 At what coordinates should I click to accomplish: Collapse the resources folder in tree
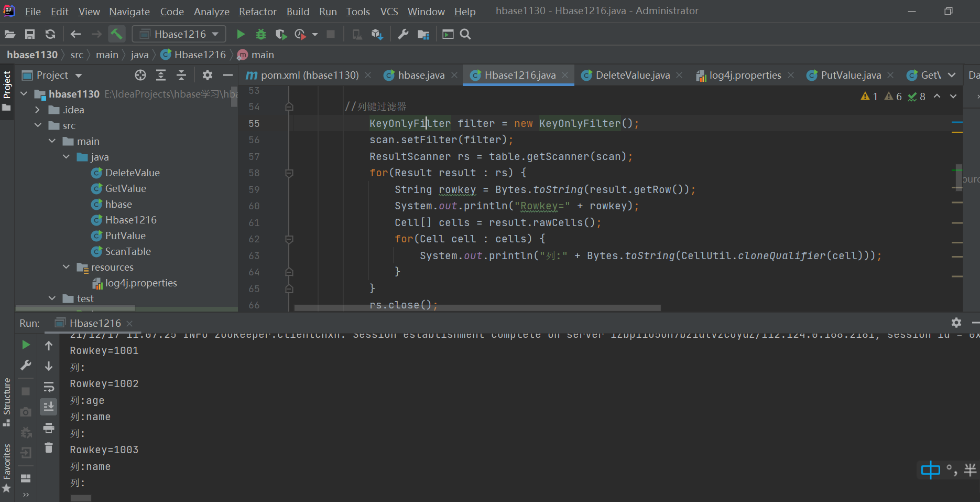point(66,267)
